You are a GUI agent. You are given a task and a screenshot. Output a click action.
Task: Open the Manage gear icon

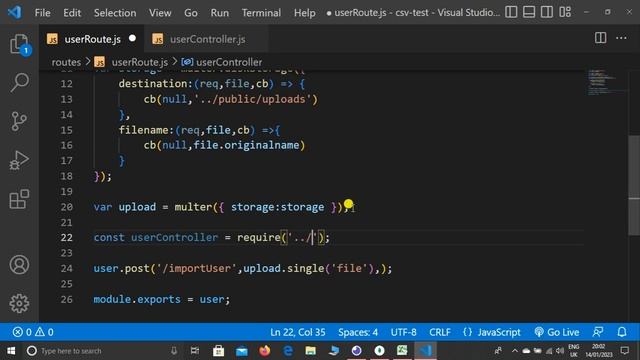[x=19, y=303]
